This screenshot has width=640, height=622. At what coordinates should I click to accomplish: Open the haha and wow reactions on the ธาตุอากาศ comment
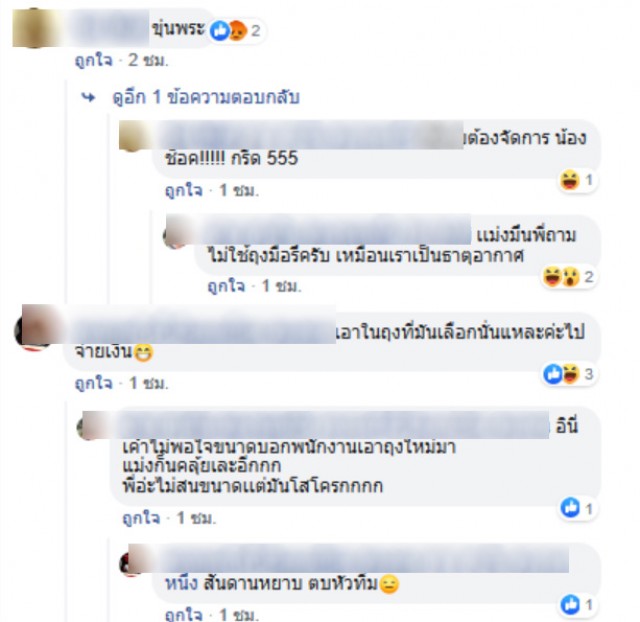click(x=568, y=277)
